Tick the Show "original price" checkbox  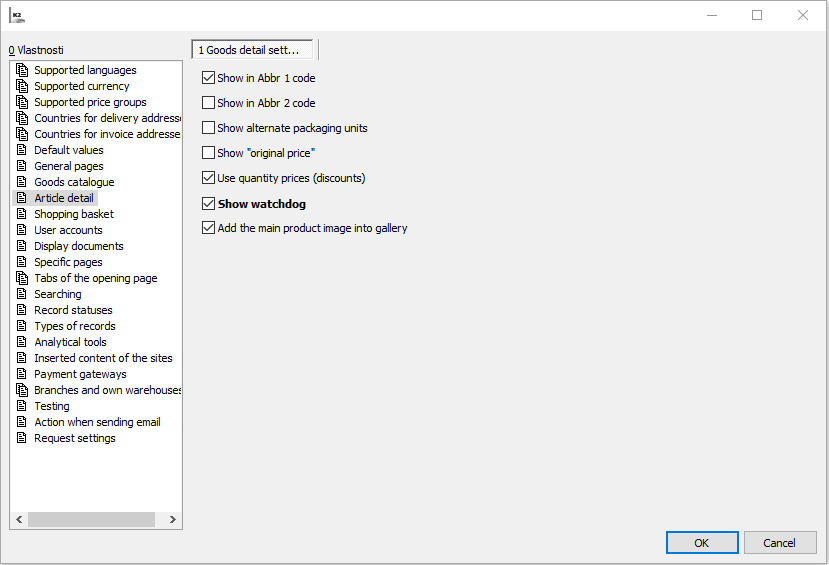click(x=209, y=153)
